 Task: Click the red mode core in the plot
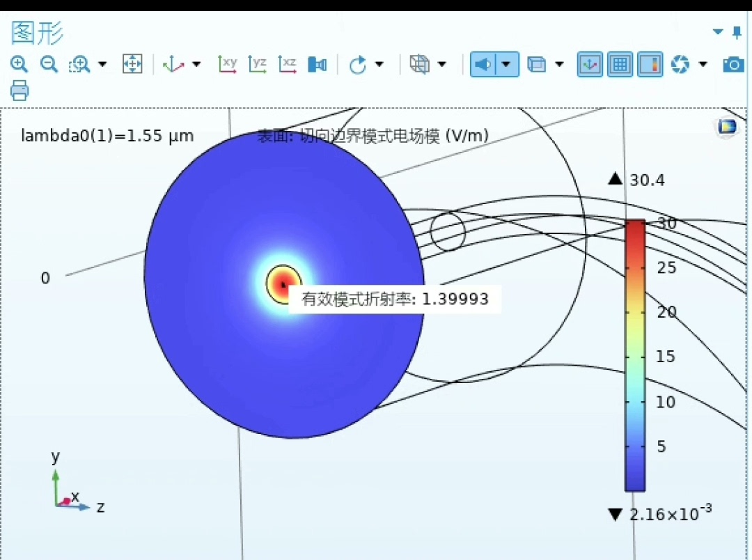coord(283,283)
